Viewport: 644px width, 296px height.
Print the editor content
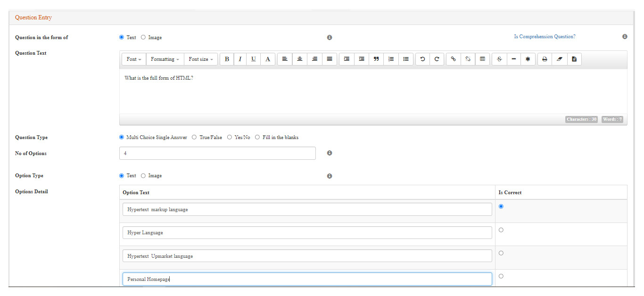tap(545, 59)
